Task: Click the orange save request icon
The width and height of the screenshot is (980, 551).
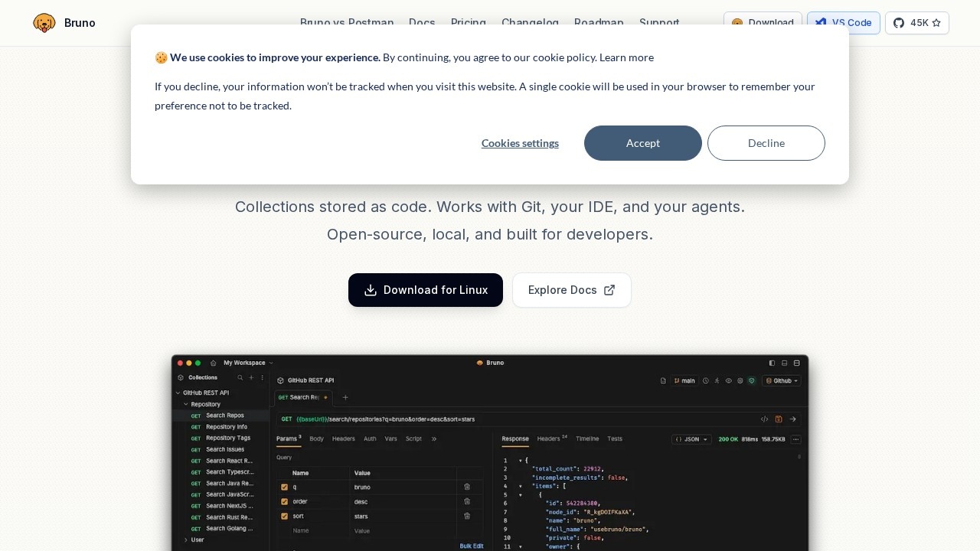Action: (779, 419)
